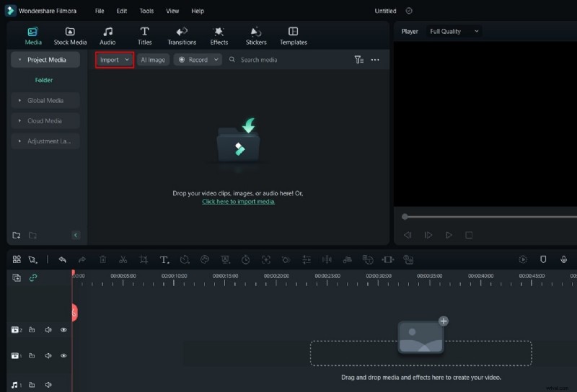
Task: Open the File menu
Action: click(100, 11)
